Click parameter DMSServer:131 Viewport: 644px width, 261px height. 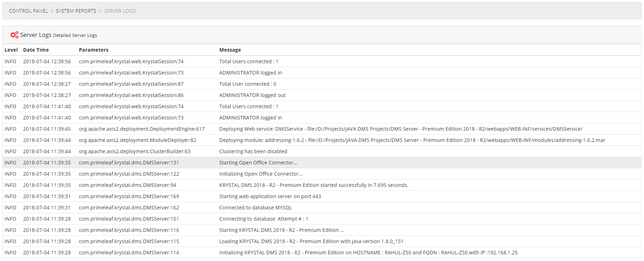point(129,163)
